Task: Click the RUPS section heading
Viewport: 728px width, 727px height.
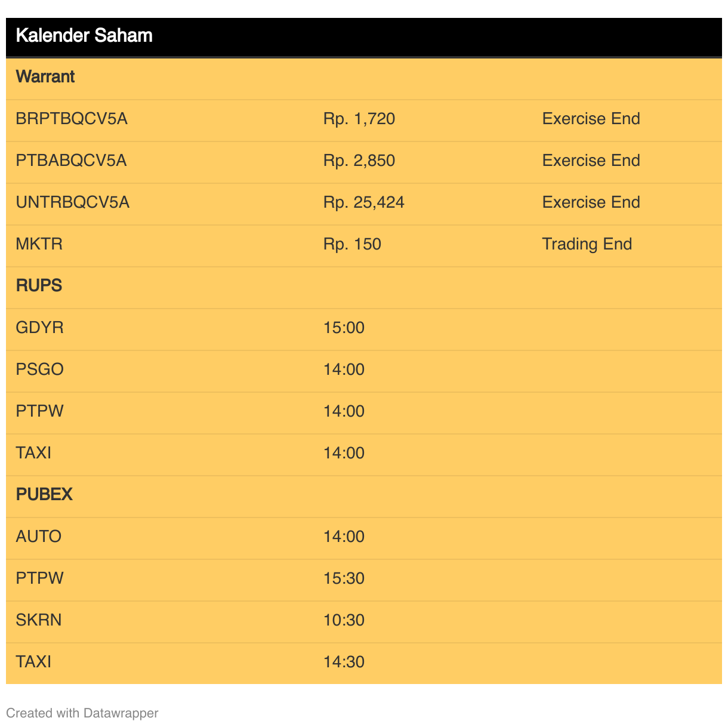Action: click(39, 286)
